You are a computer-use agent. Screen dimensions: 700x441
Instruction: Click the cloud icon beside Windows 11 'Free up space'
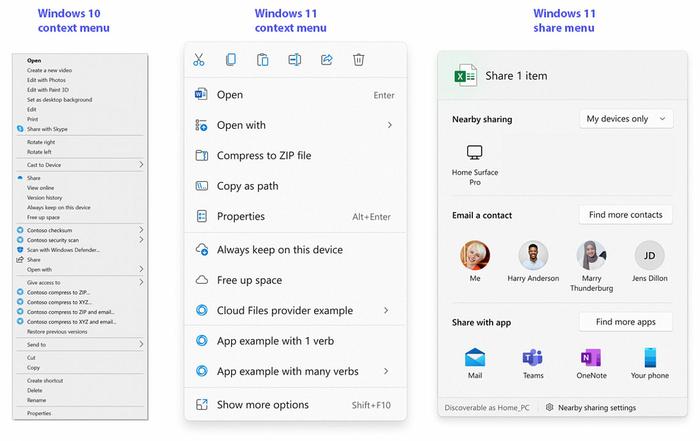(202, 280)
